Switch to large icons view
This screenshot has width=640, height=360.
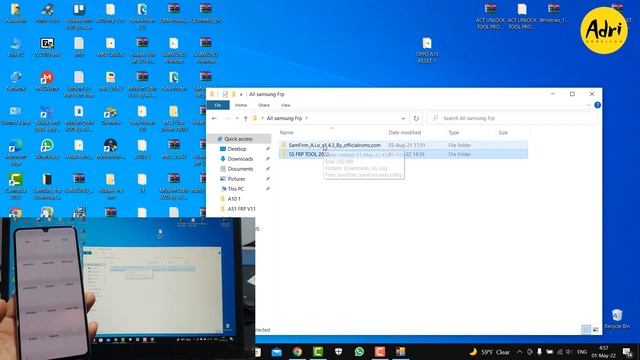(596, 329)
